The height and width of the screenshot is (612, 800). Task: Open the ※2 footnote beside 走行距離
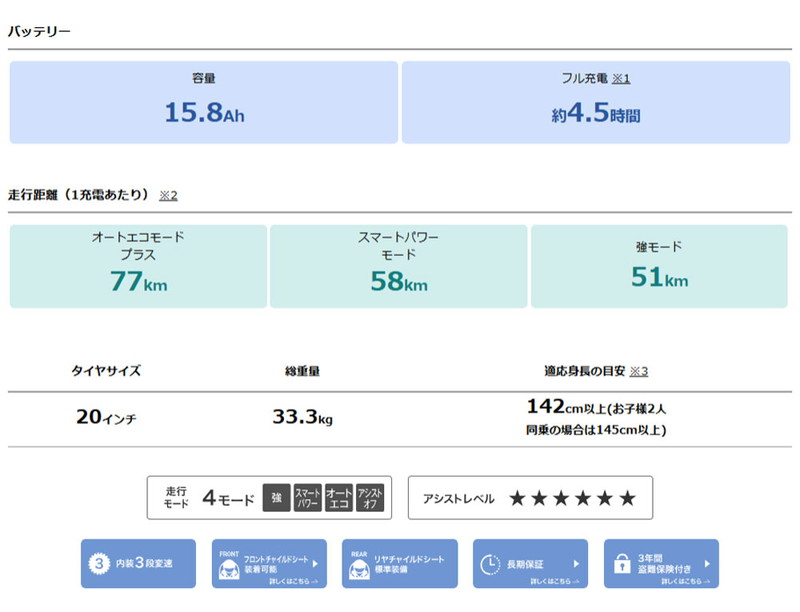168,195
